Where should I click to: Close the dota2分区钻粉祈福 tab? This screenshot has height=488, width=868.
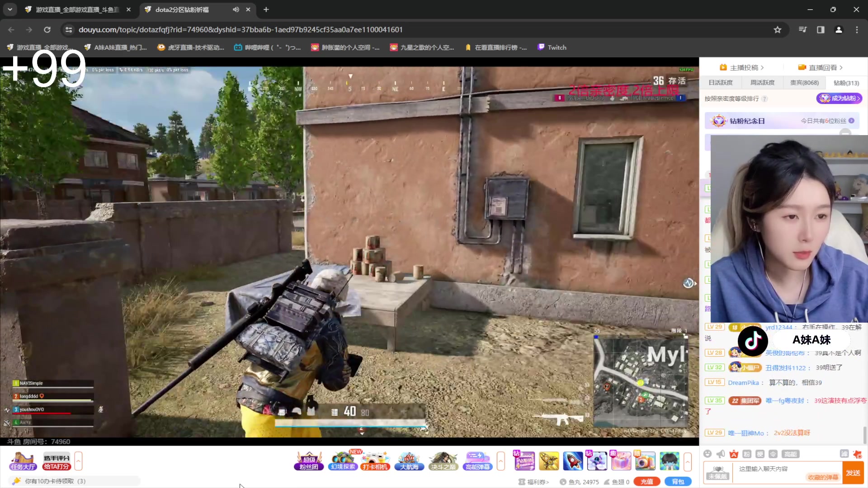coord(248,9)
